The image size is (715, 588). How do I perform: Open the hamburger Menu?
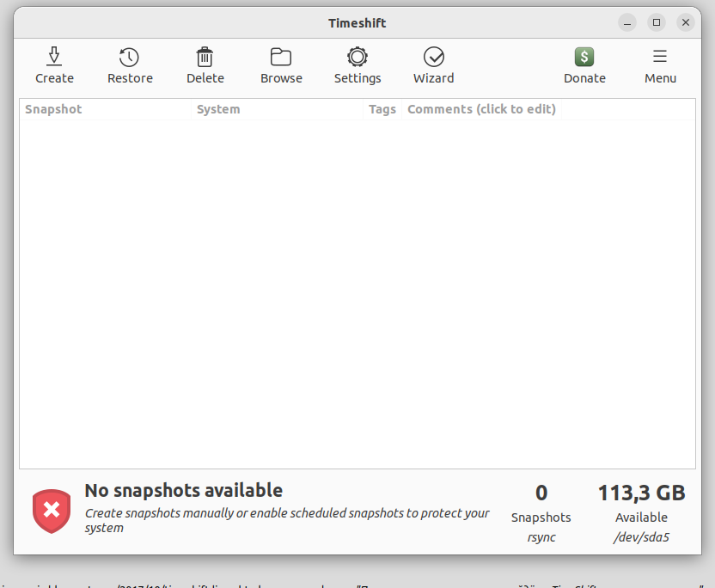(660, 65)
